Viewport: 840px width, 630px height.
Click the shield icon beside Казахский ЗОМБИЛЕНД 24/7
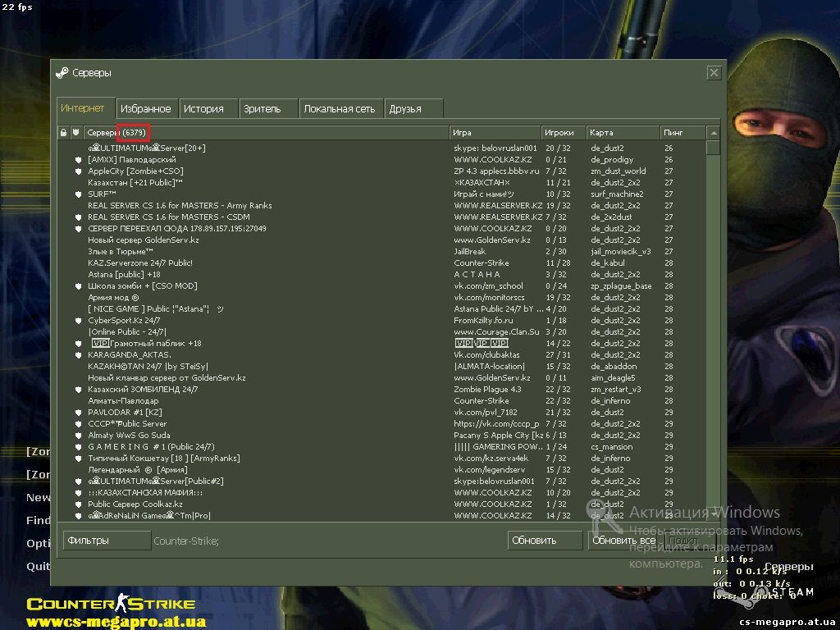[78, 390]
